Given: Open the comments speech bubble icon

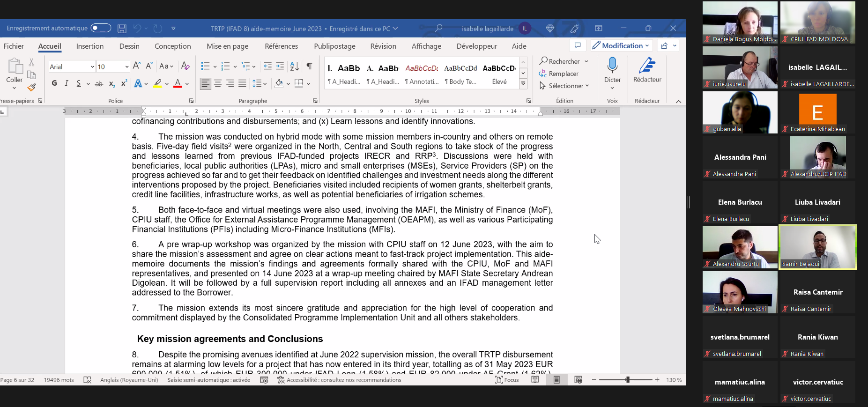Looking at the screenshot, I should coord(578,45).
